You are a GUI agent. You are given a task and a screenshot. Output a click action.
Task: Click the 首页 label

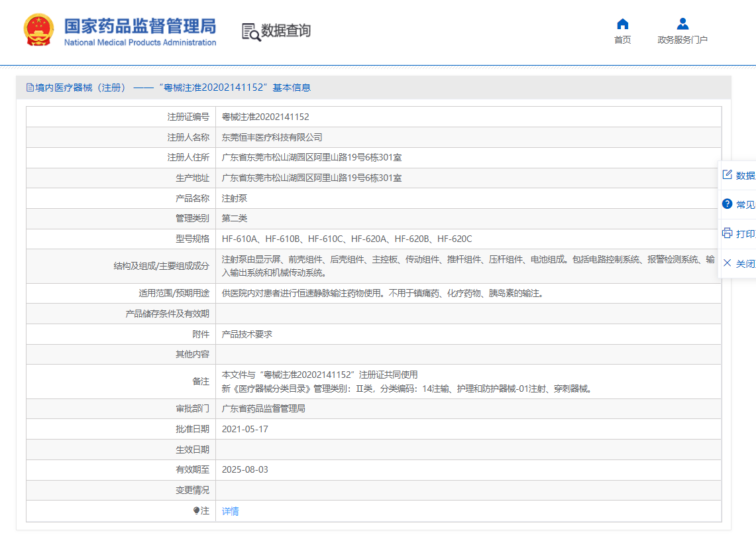coord(622,40)
